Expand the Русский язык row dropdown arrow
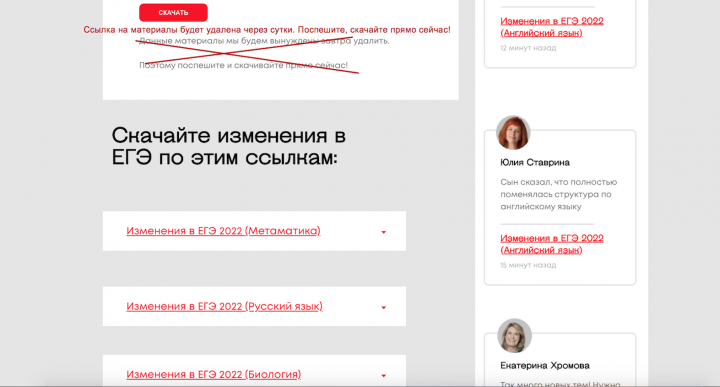The width and height of the screenshot is (720, 387). click(383, 308)
